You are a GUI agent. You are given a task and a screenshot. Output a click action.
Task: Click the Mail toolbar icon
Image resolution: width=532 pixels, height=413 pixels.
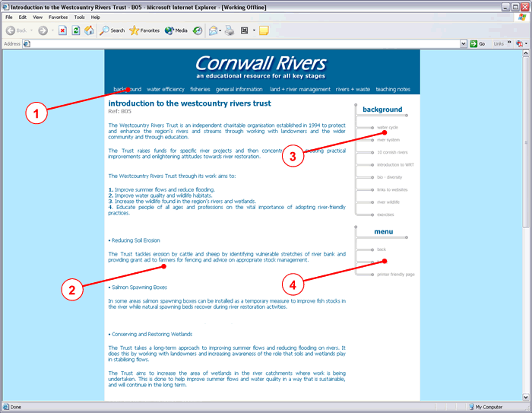[213, 30]
